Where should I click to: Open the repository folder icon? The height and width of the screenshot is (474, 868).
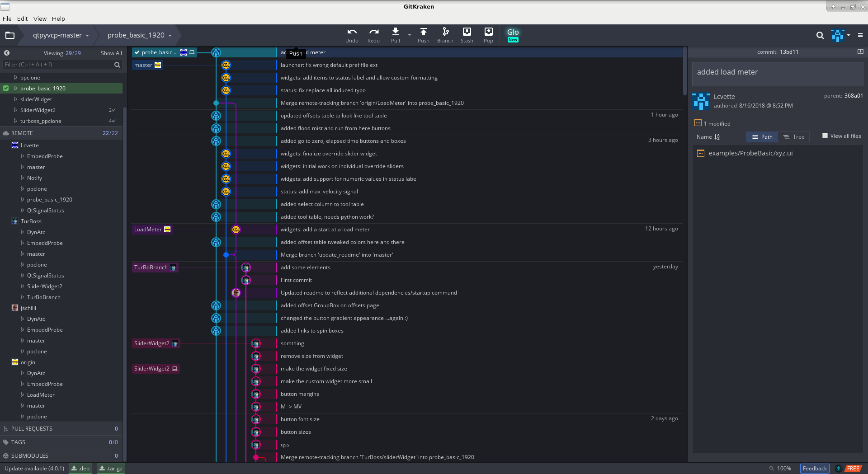click(x=10, y=35)
